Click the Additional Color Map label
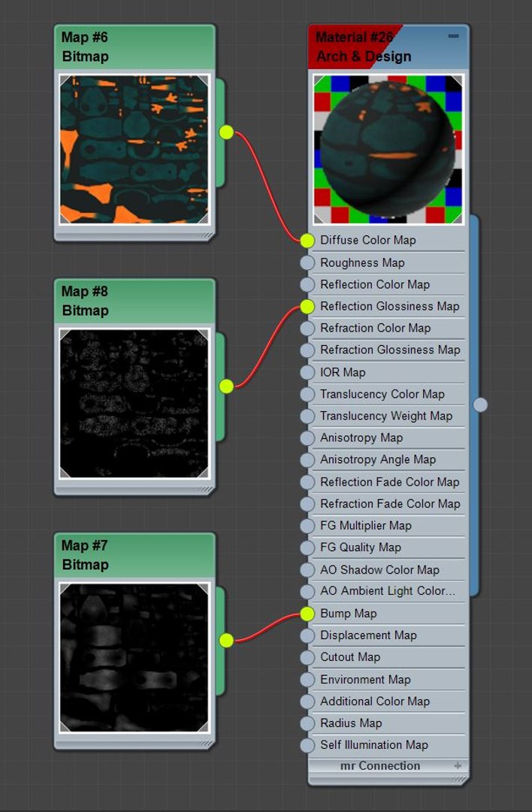This screenshot has height=812, width=532. point(375,701)
